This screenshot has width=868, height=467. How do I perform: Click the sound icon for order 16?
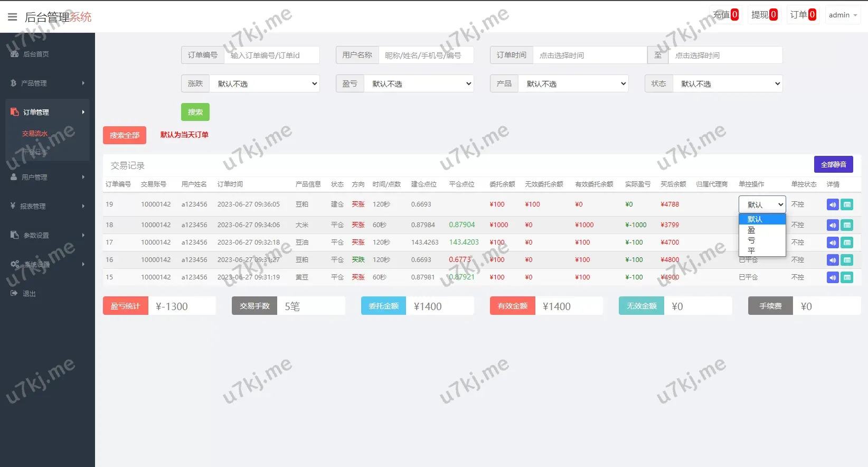(x=833, y=260)
